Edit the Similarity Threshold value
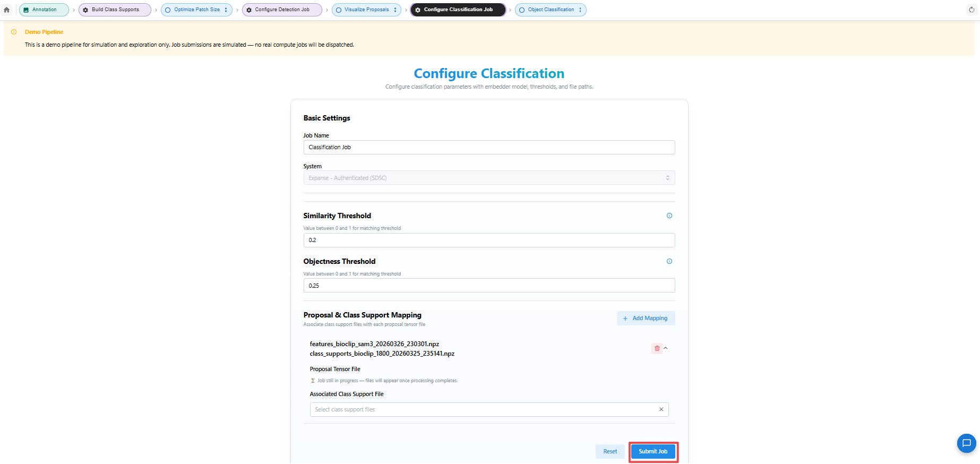Image resolution: width=980 pixels, height=464 pixels. [x=489, y=240]
